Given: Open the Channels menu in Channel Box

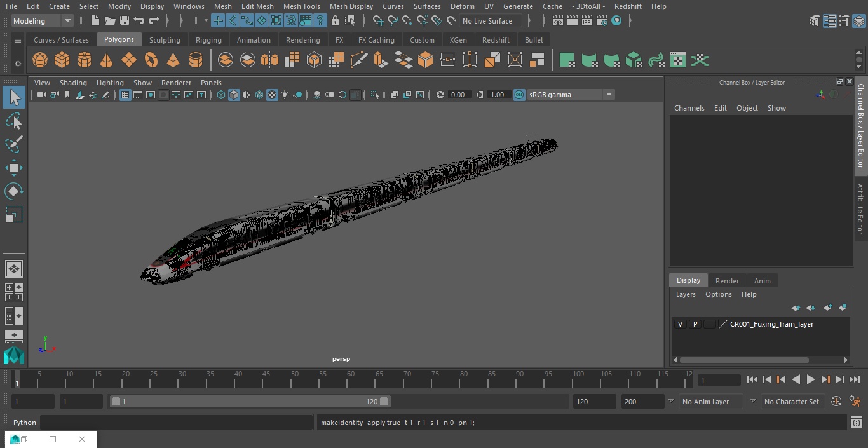Looking at the screenshot, I should 689,108.
